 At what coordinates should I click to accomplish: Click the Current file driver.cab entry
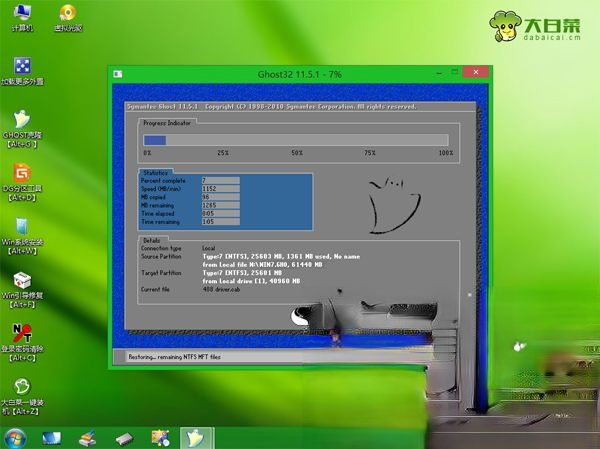[222, 289]
